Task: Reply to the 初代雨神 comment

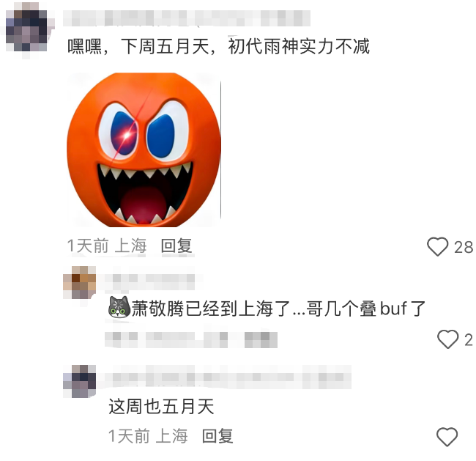Action: click(176, 246)
